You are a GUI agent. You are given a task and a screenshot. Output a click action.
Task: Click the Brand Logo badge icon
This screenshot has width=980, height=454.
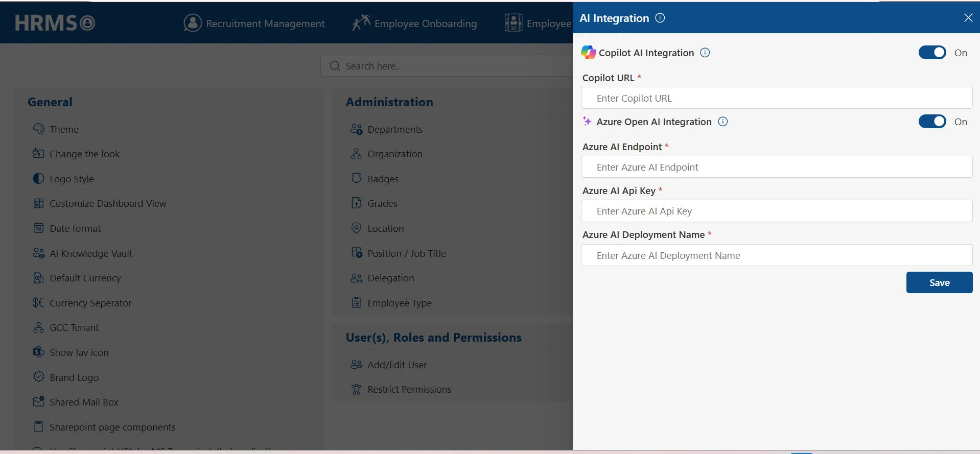pyautogui.click(x=38, y=377)
